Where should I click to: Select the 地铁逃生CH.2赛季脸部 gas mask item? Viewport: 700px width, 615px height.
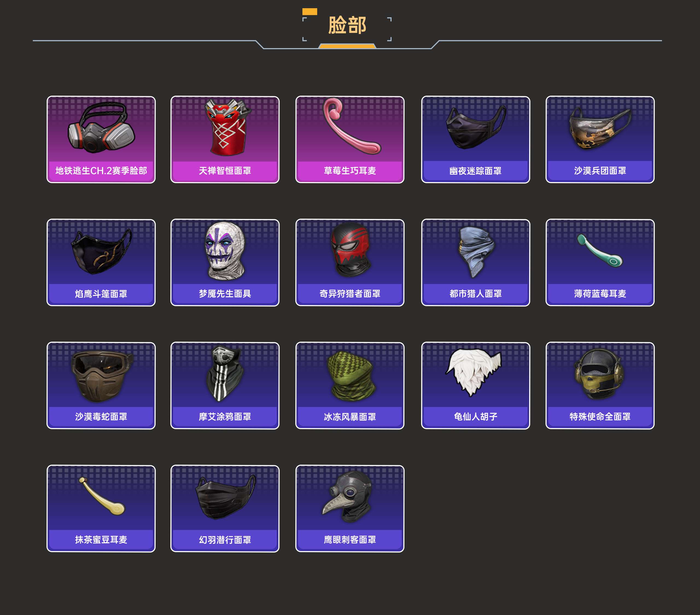tap(101, 139)
